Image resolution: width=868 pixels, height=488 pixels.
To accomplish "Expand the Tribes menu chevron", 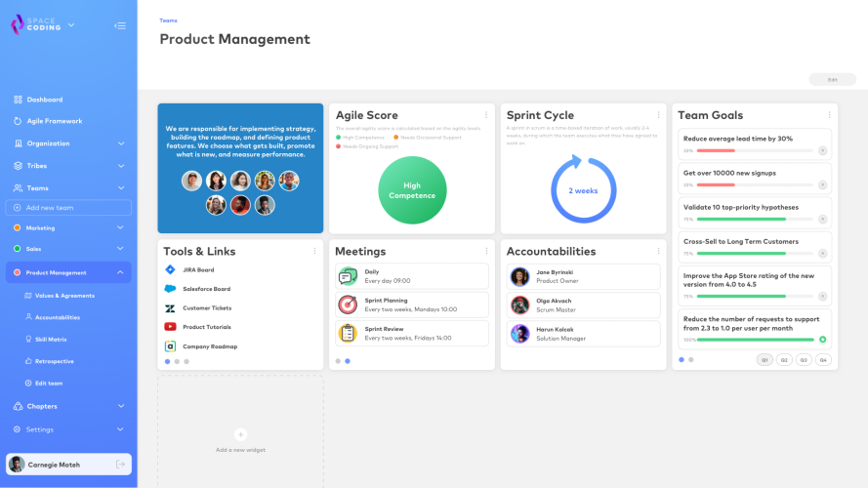I will 121,166.
